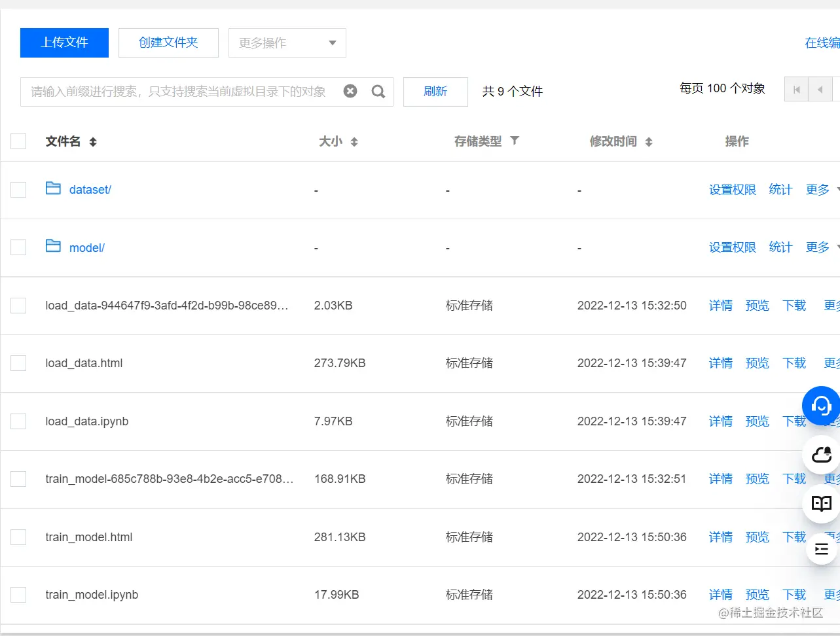The width and height of the screenshot is (840, 636).
Task: Select the load_data.html checkbox
Action: (18, 363)
